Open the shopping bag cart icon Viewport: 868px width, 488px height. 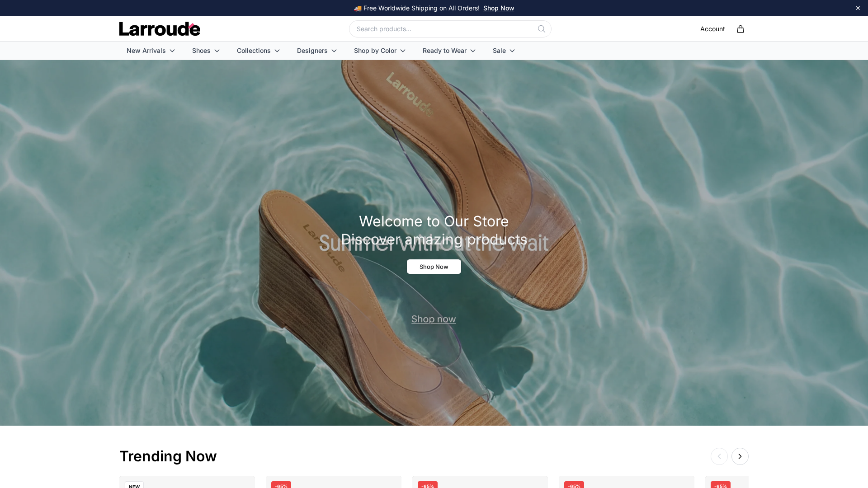(740, 29)
